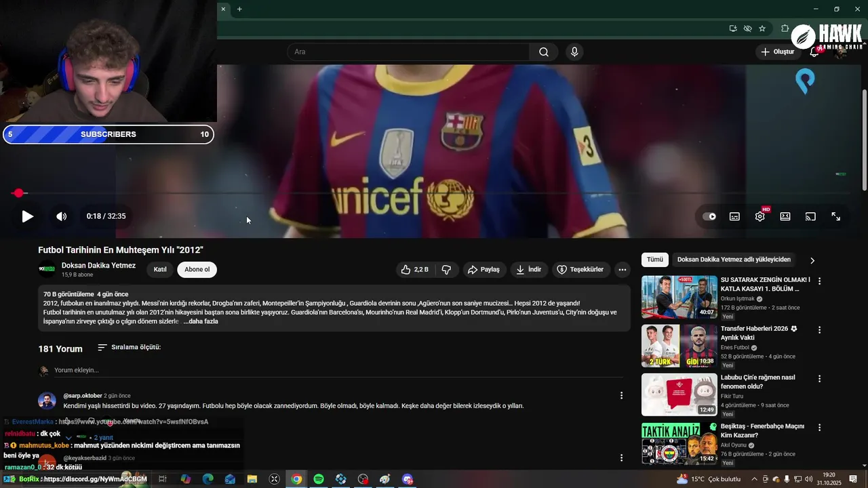Download the video using İndir
868x488 pixels.
click(x=528, y=270)
